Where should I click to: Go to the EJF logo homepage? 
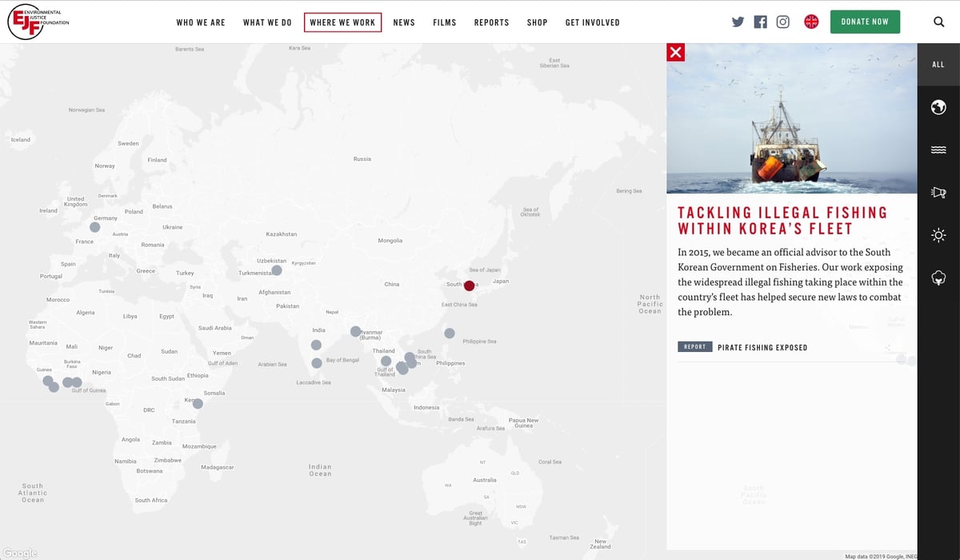pos(38,22)
